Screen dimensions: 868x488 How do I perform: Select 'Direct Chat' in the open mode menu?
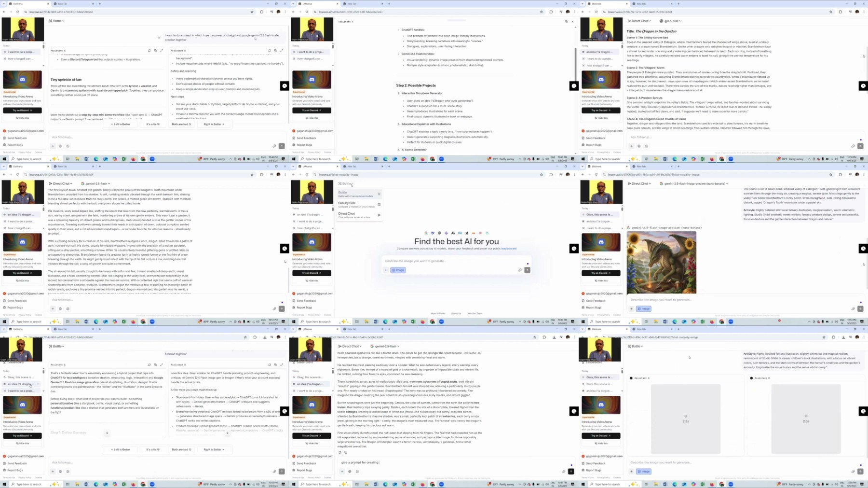tap(359, 215)
